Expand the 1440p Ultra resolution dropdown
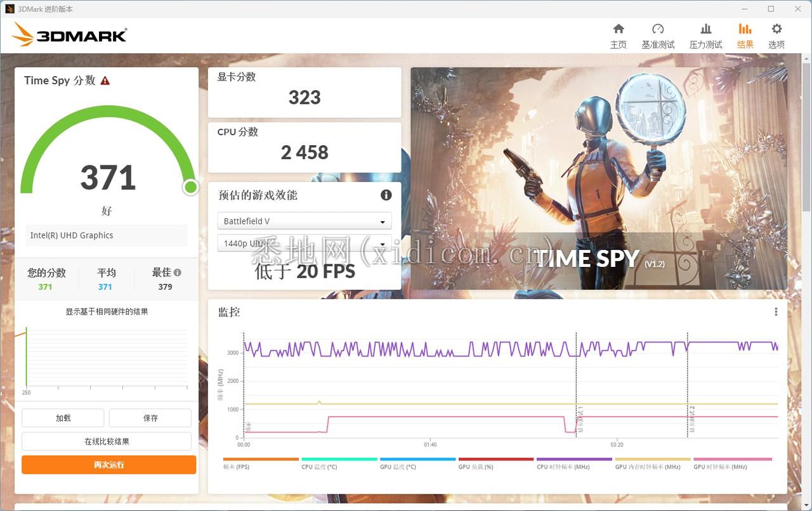Viewport: 812px width, 511px height. pos(304,243)
